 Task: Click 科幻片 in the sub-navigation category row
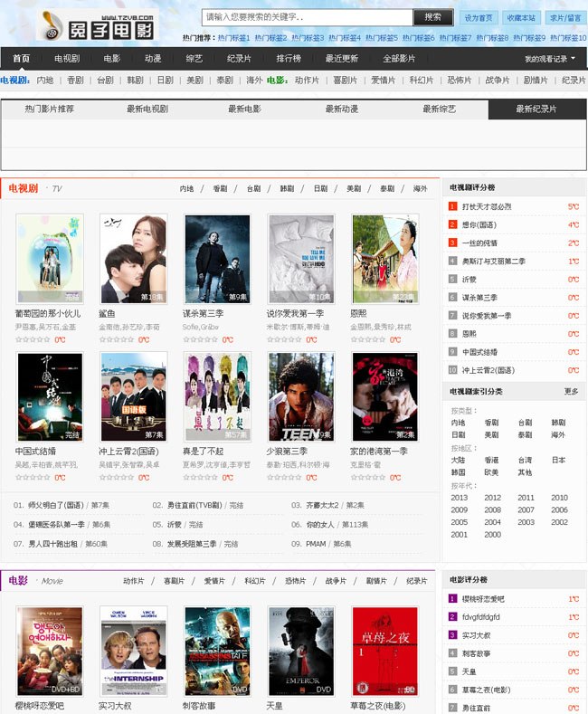(x=421, y=81)
